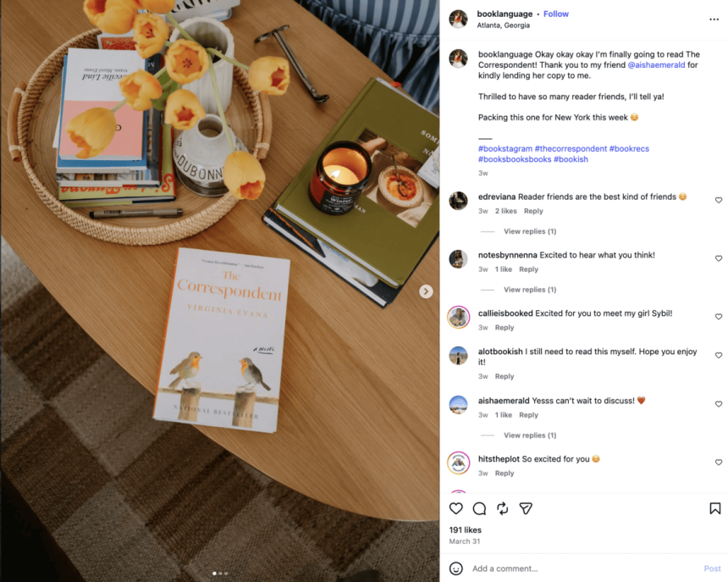The height and width of the screenshot is (582, 728).
Task: Like edreviana's comment
Action: coord(718,200)
